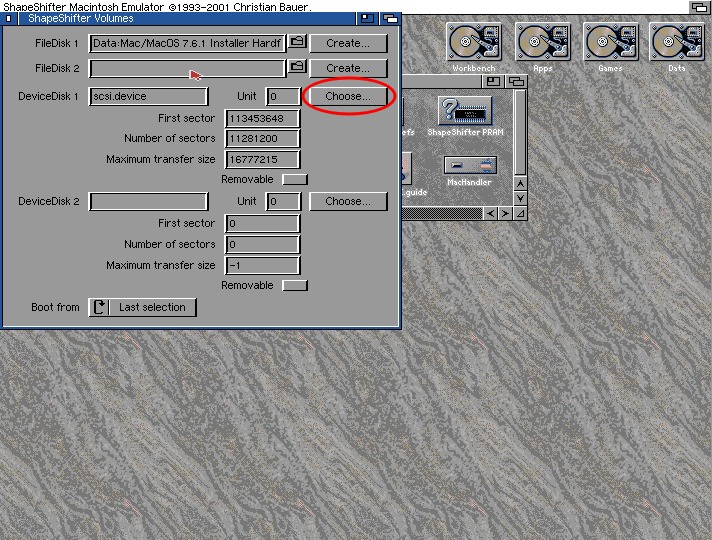Browse for FileDisk 1 file
The height and width of the screenshot is (540, 712).
[297, 43]
